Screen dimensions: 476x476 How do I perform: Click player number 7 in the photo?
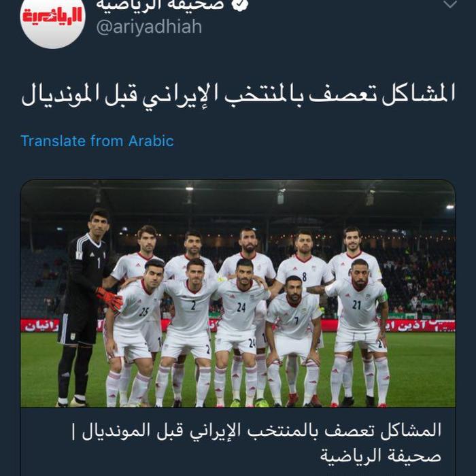294,340
